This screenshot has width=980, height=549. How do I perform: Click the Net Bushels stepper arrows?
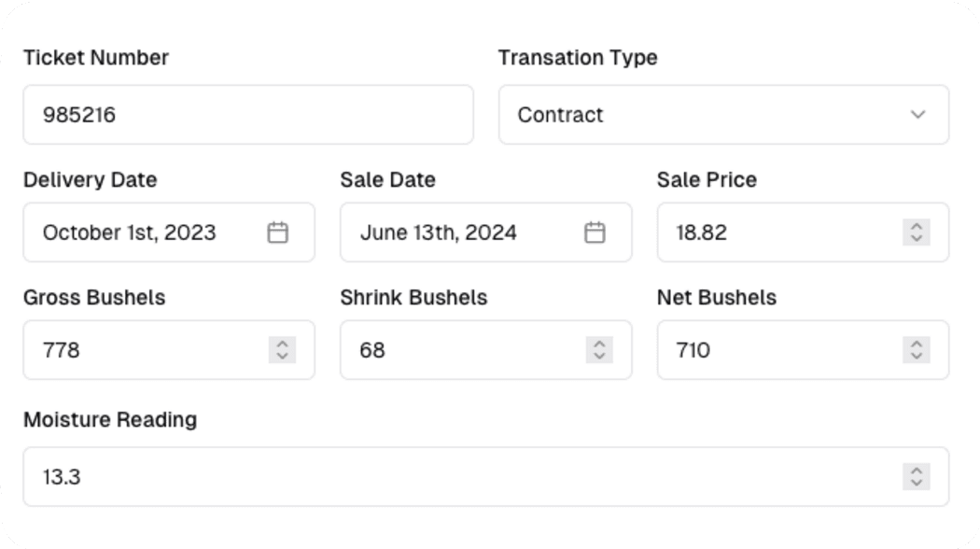point(917,350)
